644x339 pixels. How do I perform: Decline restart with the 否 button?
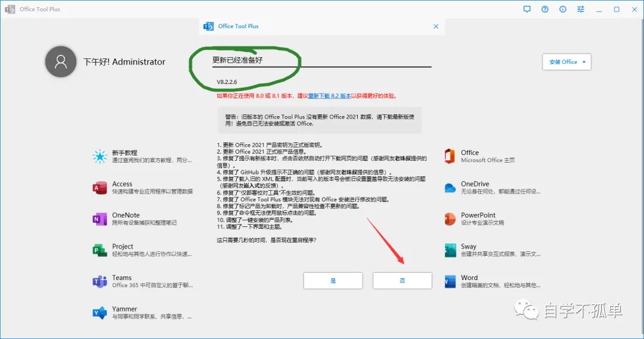click(x=402, y=281)
